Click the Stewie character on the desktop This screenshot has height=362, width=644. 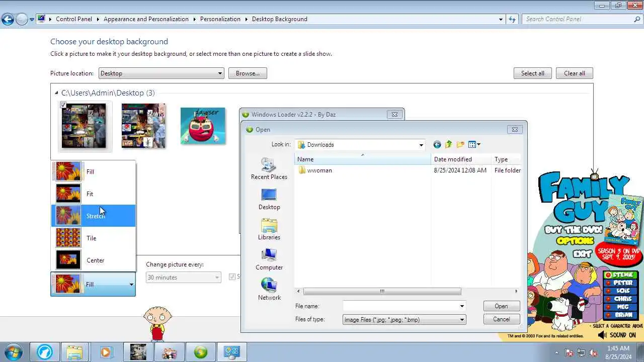point(157,324)
